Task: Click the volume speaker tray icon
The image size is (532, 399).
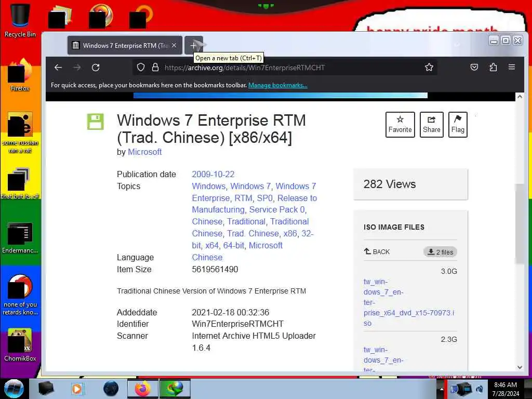Action: pos(480,389)
